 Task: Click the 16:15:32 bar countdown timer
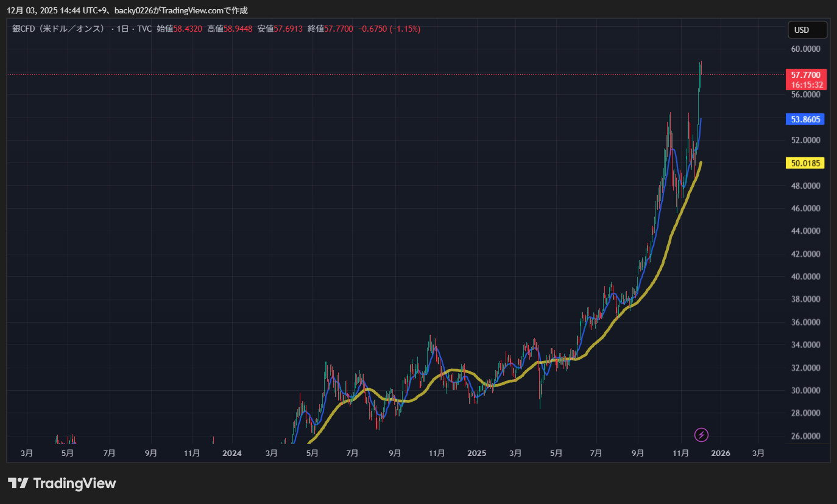coord(807,85)
